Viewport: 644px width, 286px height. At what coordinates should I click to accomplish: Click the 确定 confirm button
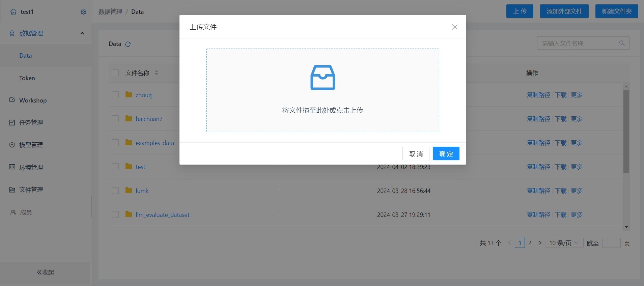[446, 154]
